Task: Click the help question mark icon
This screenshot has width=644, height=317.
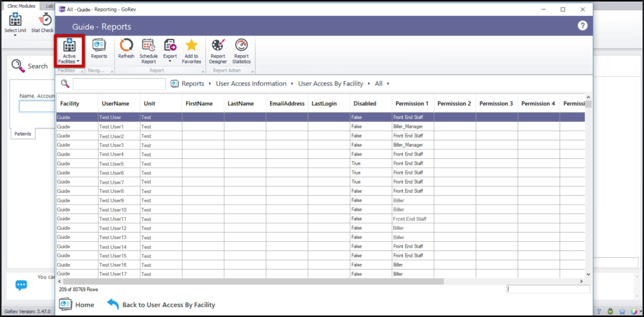Action: click(582, 25)
